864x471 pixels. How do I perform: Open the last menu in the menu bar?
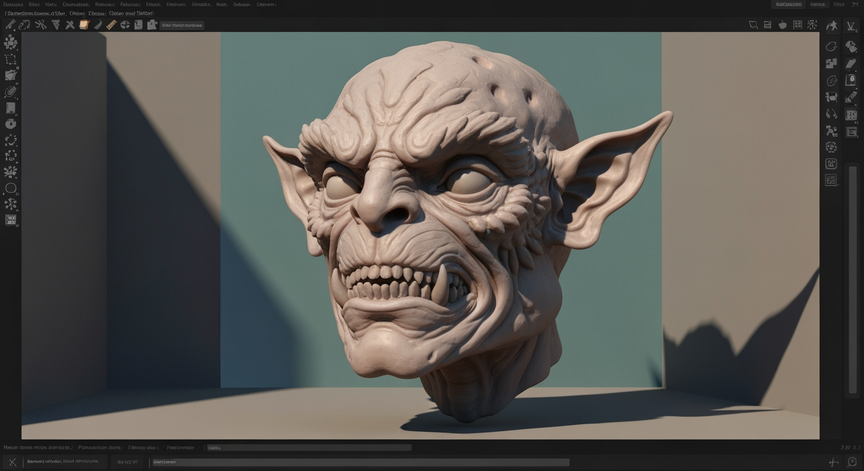point(267,4)
